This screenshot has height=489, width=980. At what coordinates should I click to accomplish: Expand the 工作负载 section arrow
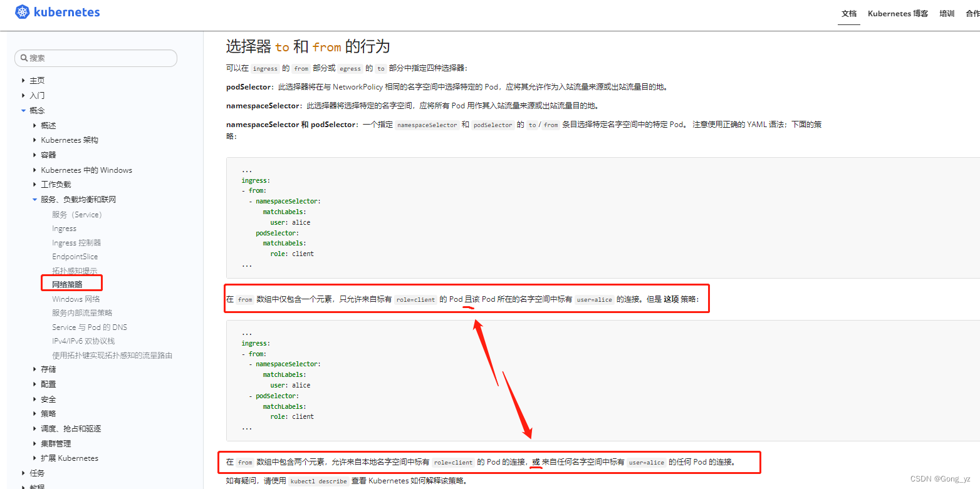(35, 185)
